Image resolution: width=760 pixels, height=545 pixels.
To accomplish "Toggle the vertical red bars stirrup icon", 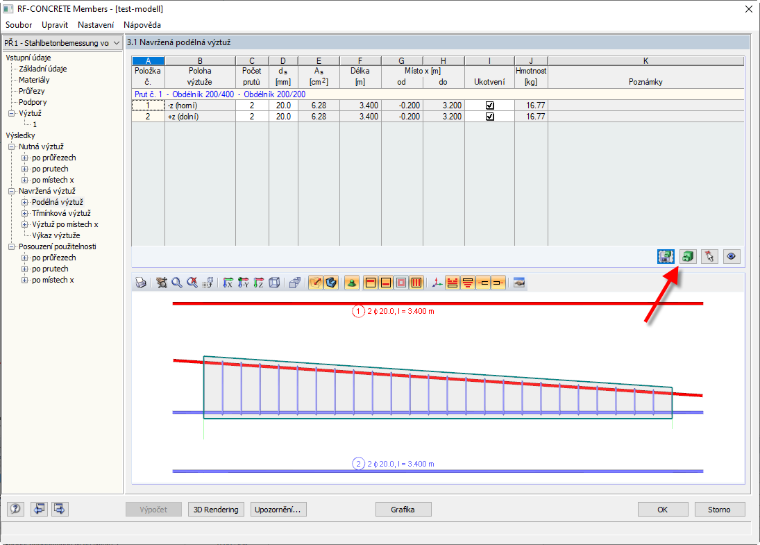I will 416,283.
